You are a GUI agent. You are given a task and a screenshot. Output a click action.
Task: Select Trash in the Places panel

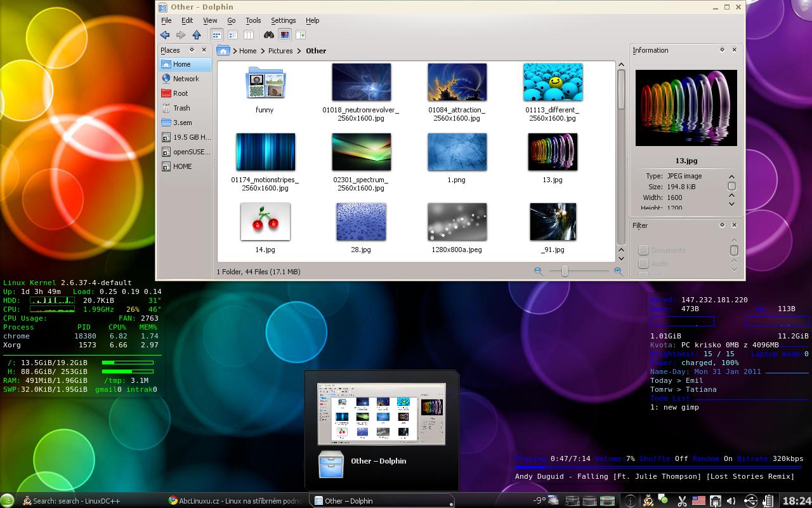tap(181, 108)
